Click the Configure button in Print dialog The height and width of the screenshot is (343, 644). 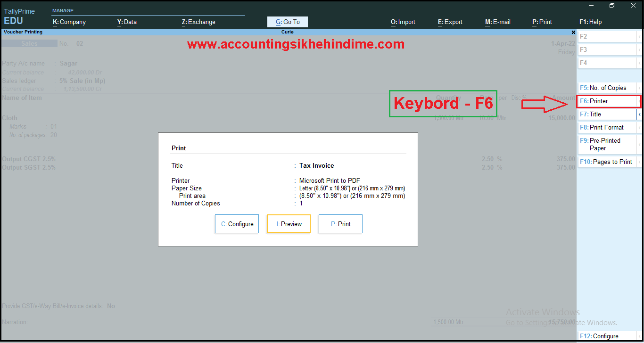pyautogui.click(x=237, y=224)
